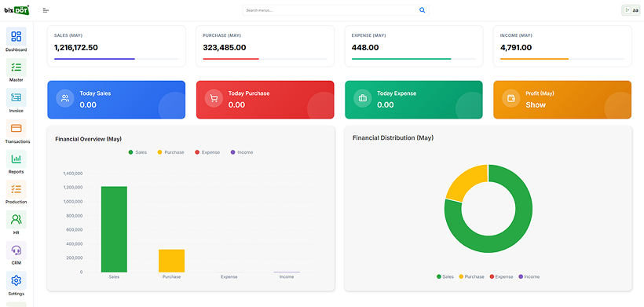
Task: Select the Purchase (May) summary card
Action: pyautogui.click(x=265, y=46)
